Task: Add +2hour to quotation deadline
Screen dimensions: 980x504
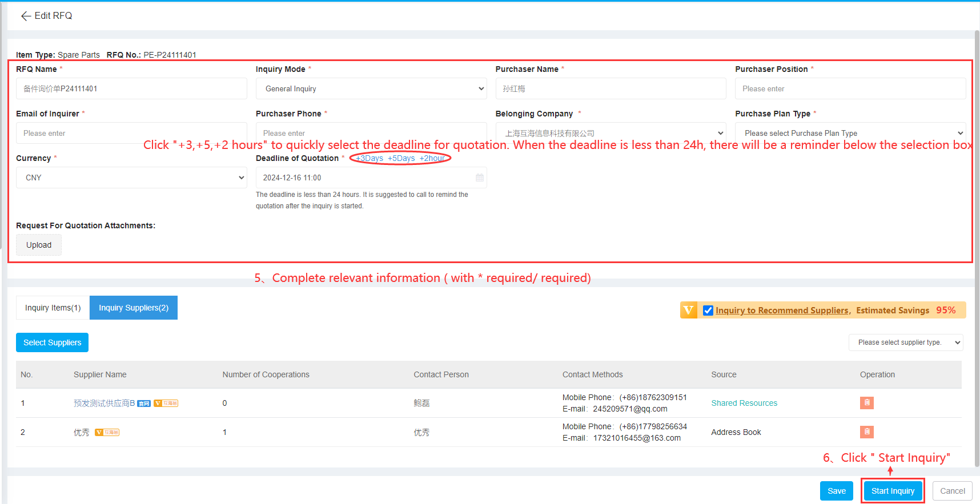Action: pos(432,158)
